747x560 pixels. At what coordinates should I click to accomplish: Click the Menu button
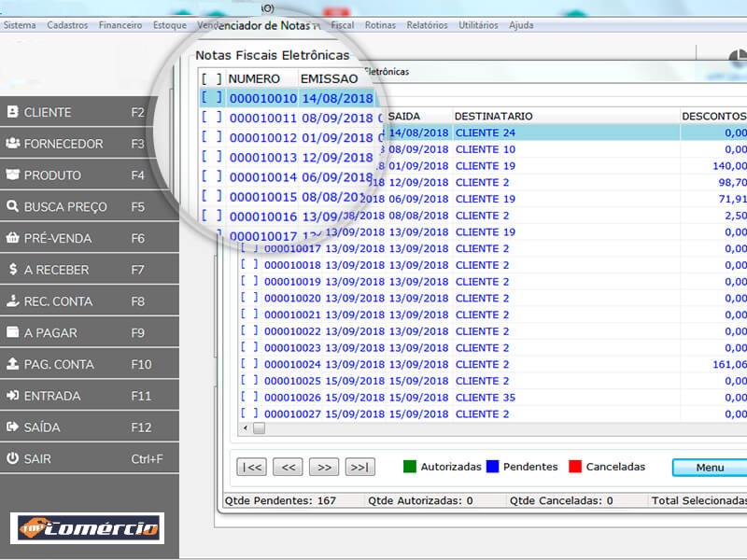click(x=710, y=468)
